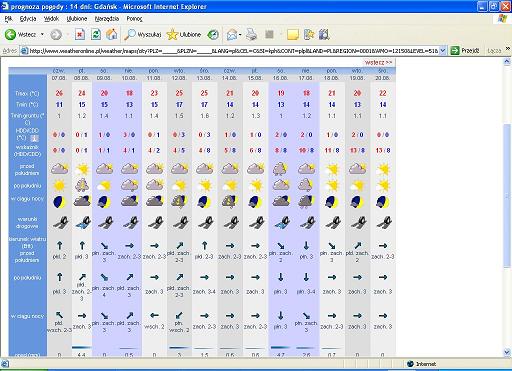Go to the Home page via the house icon

click(112, 34)
